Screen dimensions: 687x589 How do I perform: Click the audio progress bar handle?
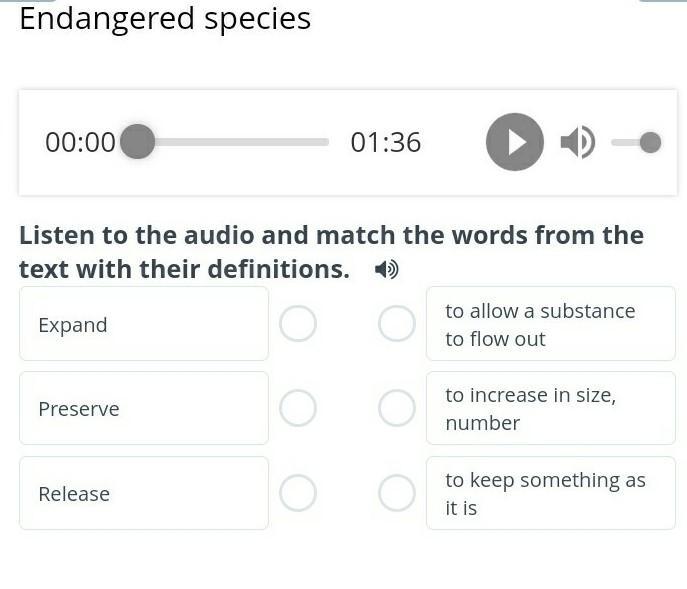(138, 142)
